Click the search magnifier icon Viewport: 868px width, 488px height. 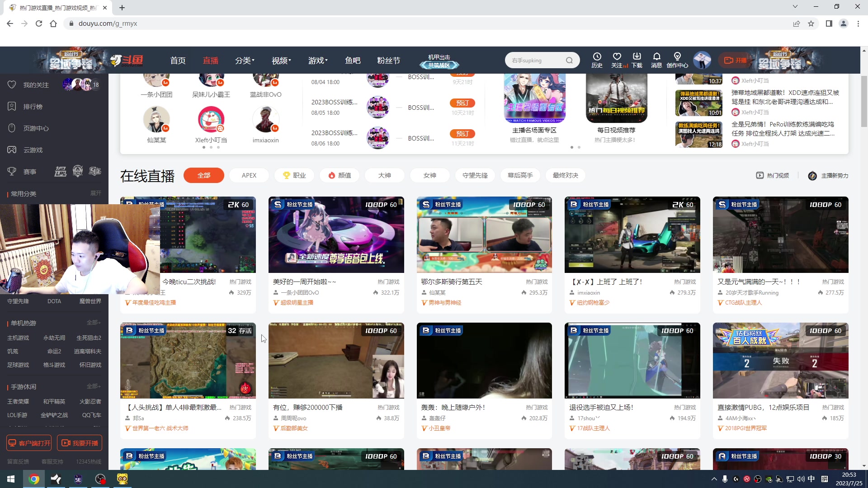[x=569, y=61]
